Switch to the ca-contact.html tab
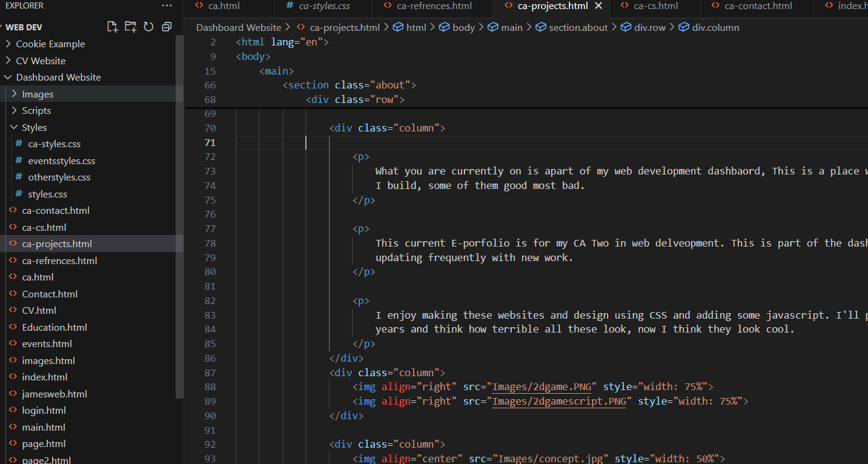The width and height of the screenshot is (868, 464). click(758, 6)
